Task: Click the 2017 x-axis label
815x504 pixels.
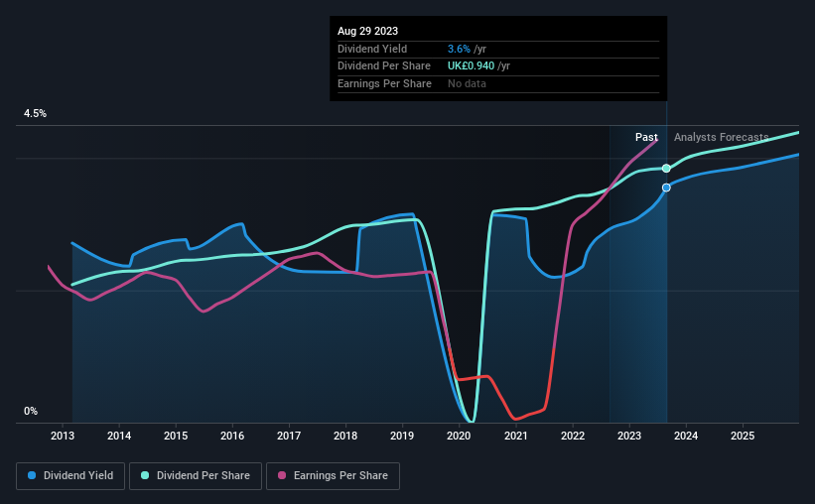Action: coord(289,436)
